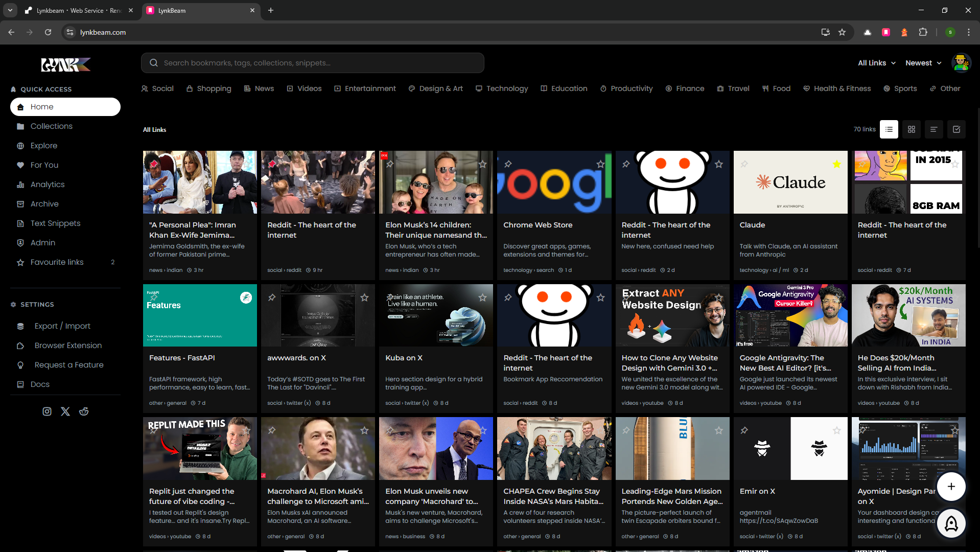The width and height of the screenshot is (980, 552).
Task: Filter by Other category
Action: 945,88
